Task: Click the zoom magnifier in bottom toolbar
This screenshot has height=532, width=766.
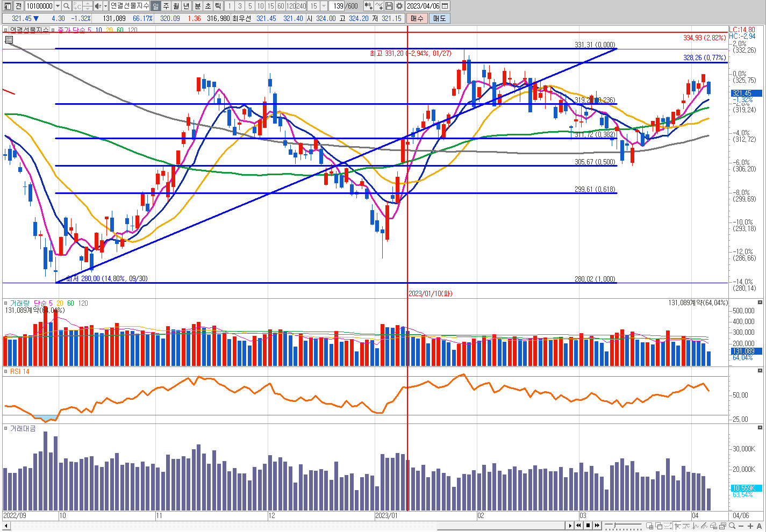Action: coord(732,526)
